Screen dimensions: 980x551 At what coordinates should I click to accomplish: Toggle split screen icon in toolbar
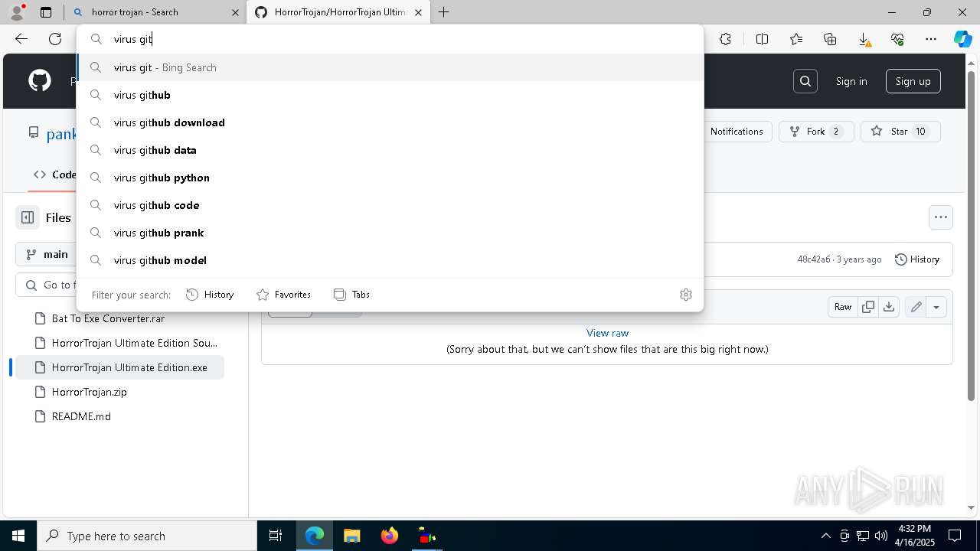762,39
